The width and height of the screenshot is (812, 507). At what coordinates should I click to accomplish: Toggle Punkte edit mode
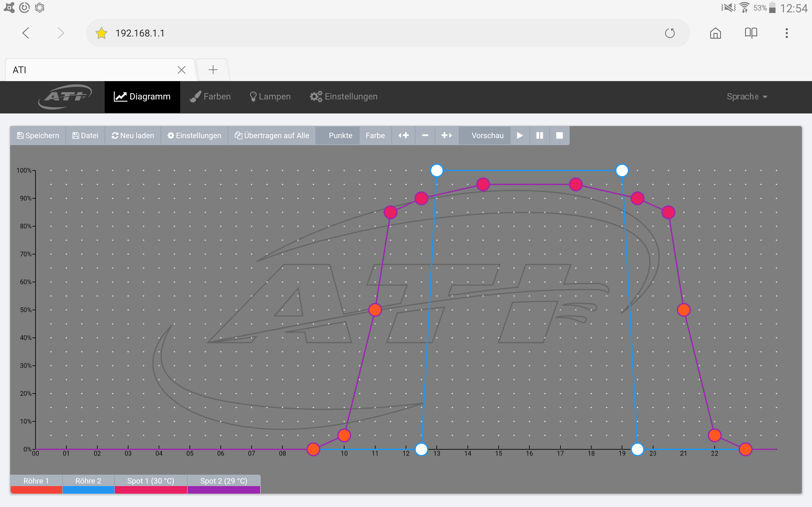340,136
